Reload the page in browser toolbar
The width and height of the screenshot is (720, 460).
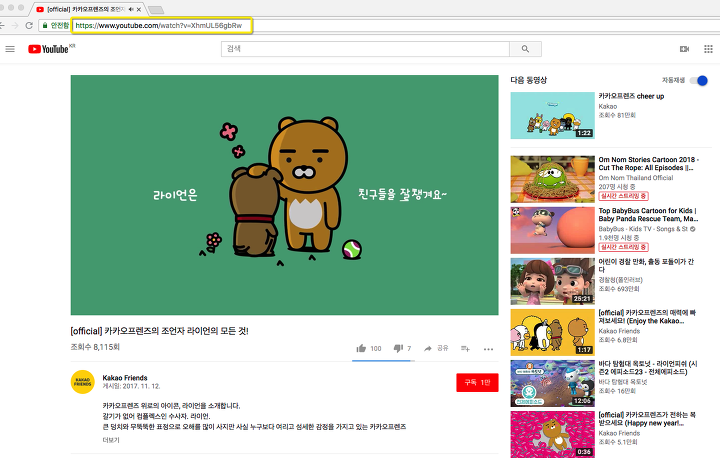(29, 25)
